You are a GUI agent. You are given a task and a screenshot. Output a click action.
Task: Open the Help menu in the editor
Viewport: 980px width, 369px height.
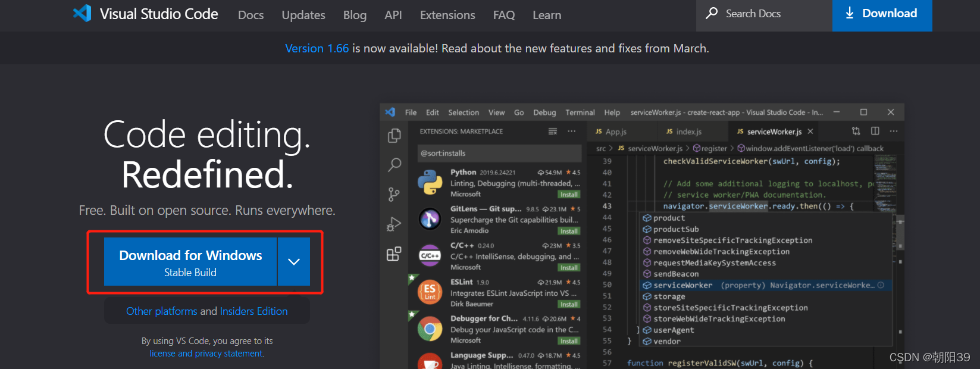(x=612, y=112)
